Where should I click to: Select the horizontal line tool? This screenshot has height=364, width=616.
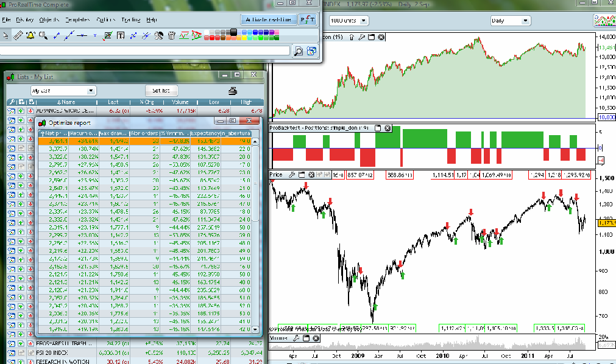point(82,36)
